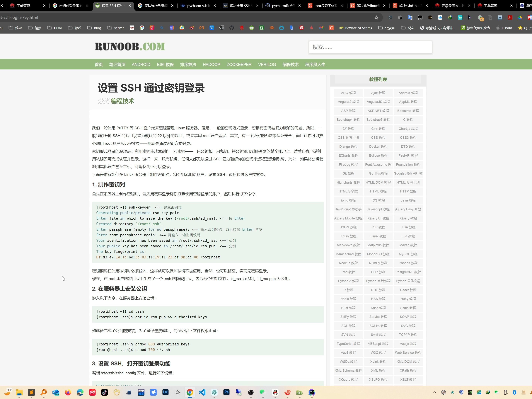The height and width of the screenshot is (399, 532).
Task: Bookmark this page with the star icon
Action: pyautogui.click(x=376, y=17)
